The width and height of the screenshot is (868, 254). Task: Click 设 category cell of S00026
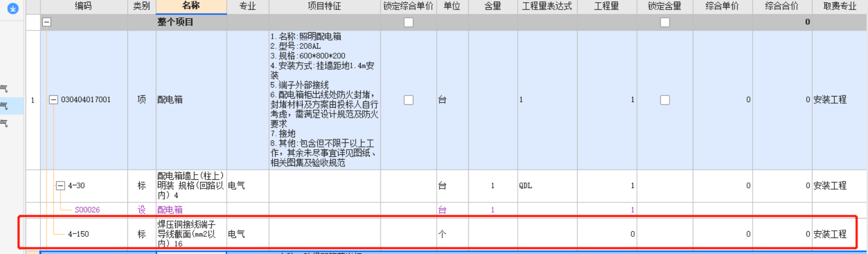pos(142,210)
